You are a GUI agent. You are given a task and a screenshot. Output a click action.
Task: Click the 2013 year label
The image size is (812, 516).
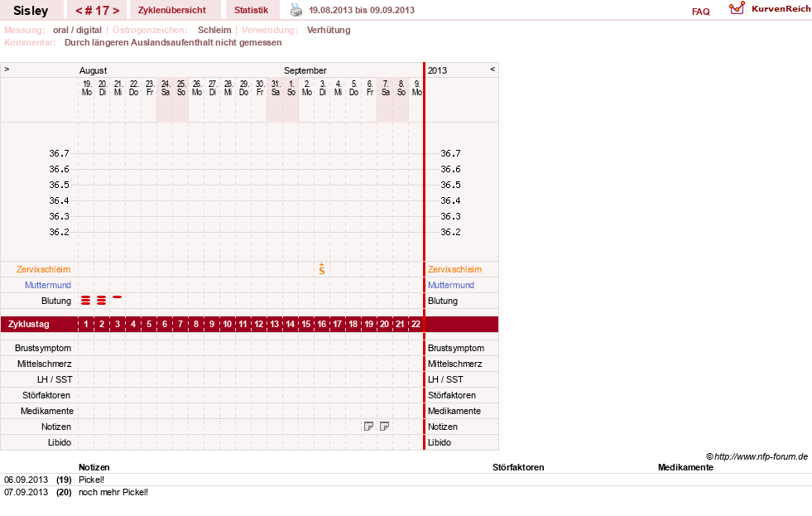437,70
